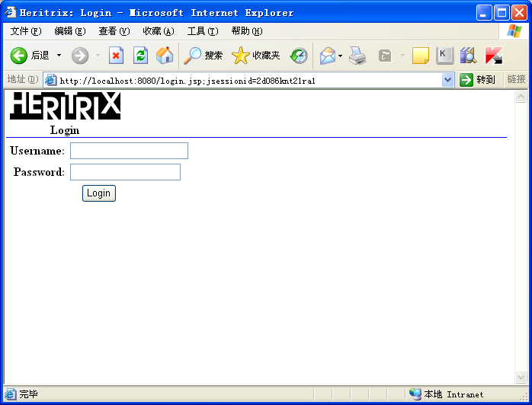Image resolution: width=532 pixels, height=405 pixels.
Task: Open the 查看(V) menu
Action: point(114,31)
